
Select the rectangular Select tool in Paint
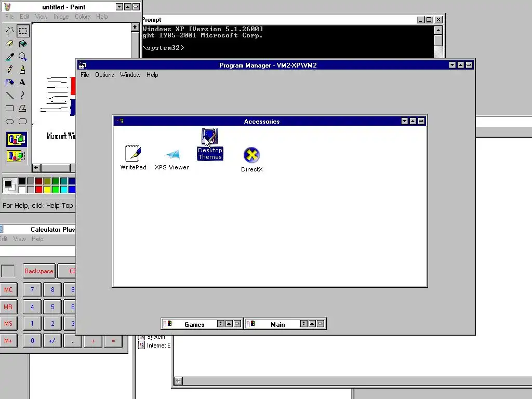pyautogui.click(x=23, y=31)
